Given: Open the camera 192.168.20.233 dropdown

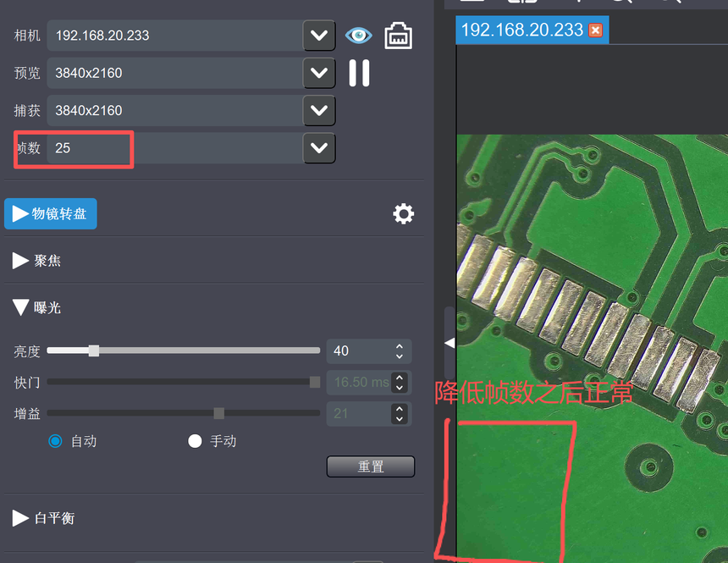Looking at the screenshot, I should (319, 36).
